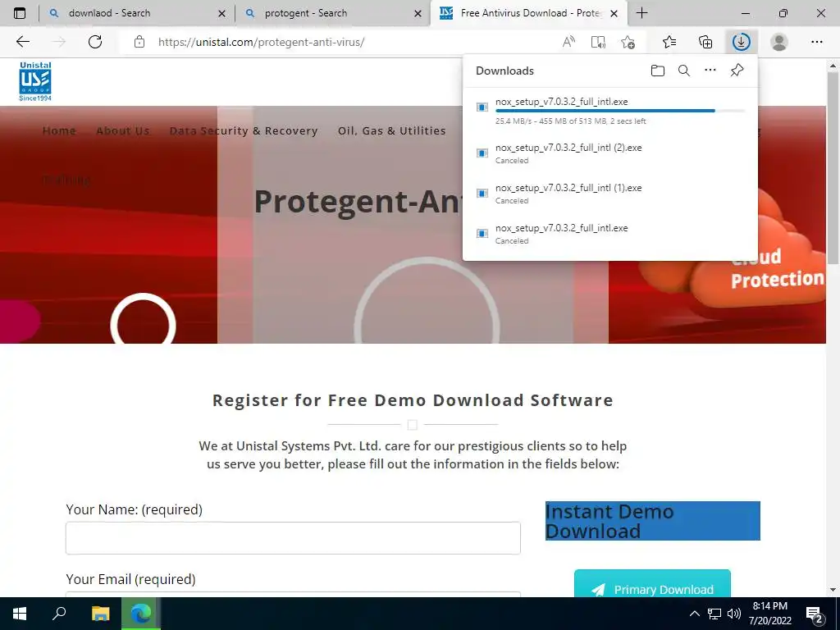The image size is (840, 630).
Task: Click the Primary Download button
Action: tap(652, 584)
